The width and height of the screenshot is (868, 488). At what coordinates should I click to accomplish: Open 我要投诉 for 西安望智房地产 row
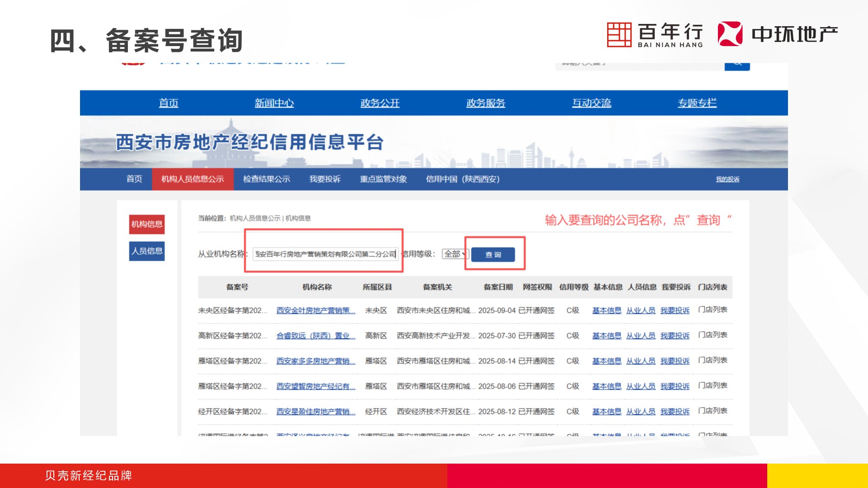pyautogui.click(x=675, y=386)
